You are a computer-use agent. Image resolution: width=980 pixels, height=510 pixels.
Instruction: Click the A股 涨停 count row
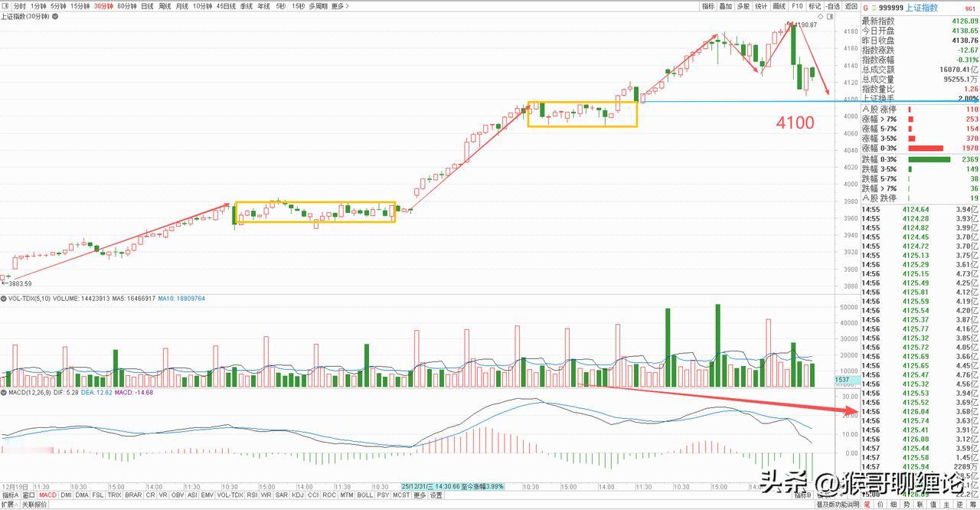point(920,110)
